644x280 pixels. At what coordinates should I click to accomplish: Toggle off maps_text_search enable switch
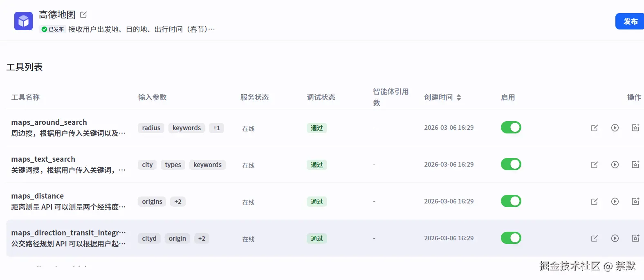[511, 165]
